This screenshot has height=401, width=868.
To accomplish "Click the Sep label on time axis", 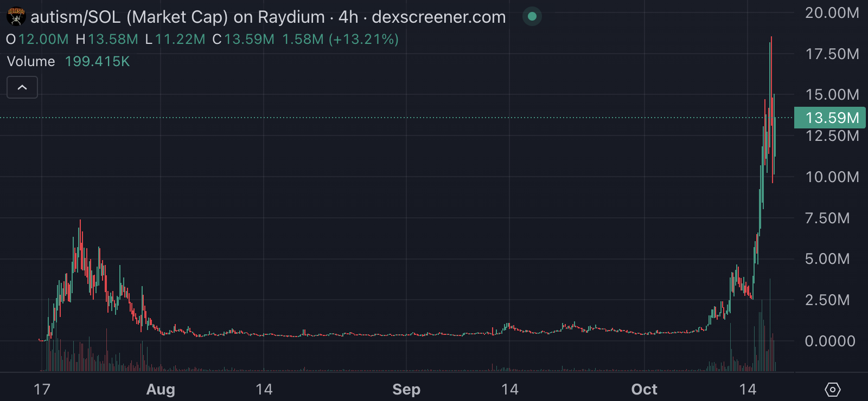I will coord(406,389).
